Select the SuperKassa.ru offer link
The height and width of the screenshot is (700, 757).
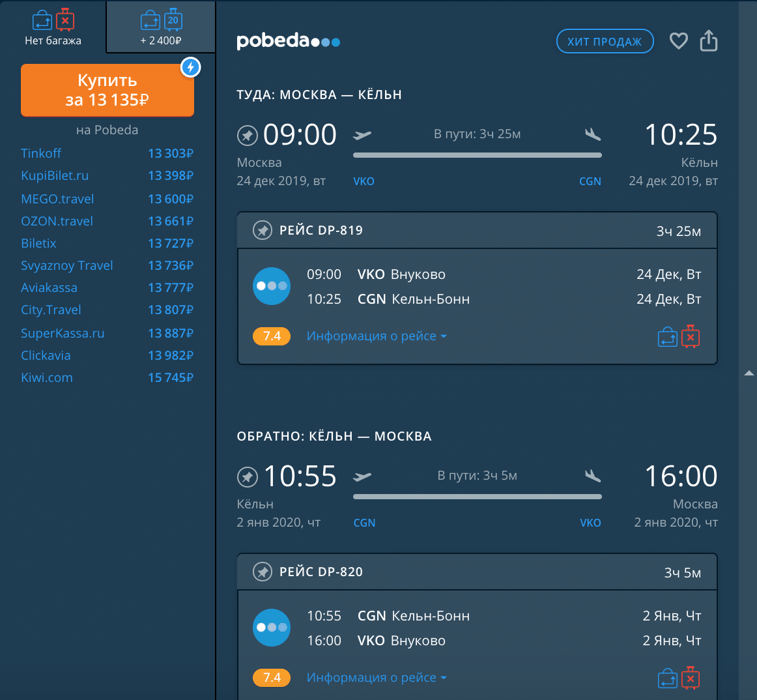107,333
